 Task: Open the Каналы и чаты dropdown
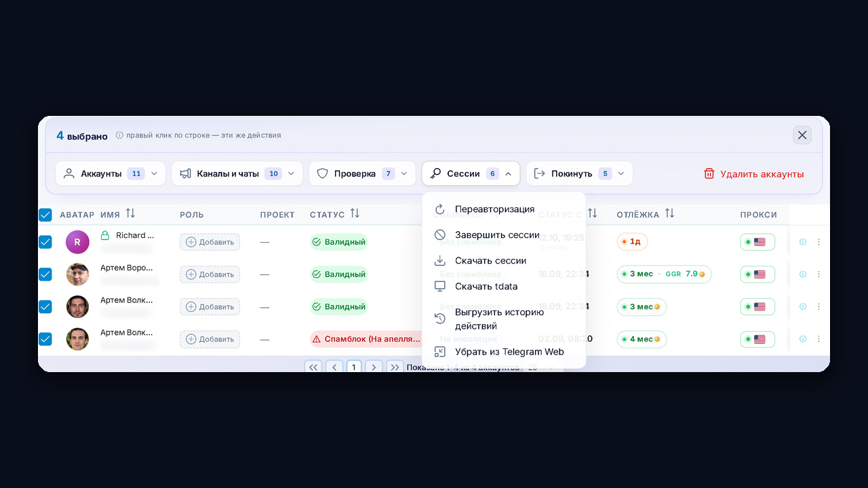238,174
